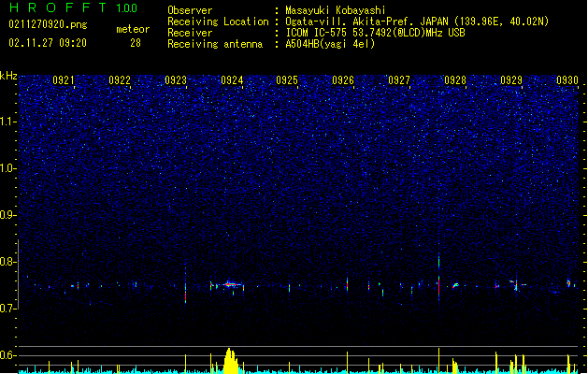This screenshot has height=374, width=588.
Task: Click the bright meteor echo near 0924
Action: tap(230, 285)
